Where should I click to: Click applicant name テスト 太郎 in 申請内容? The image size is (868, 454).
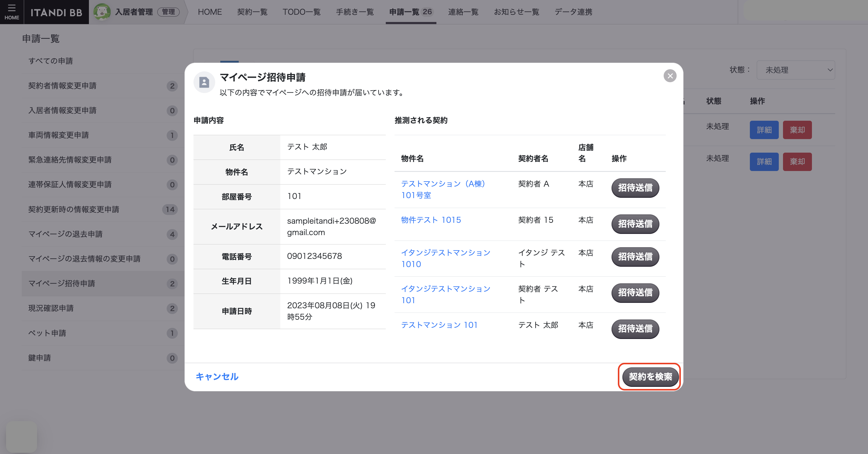pyautogui.click(x=307, y=147)
